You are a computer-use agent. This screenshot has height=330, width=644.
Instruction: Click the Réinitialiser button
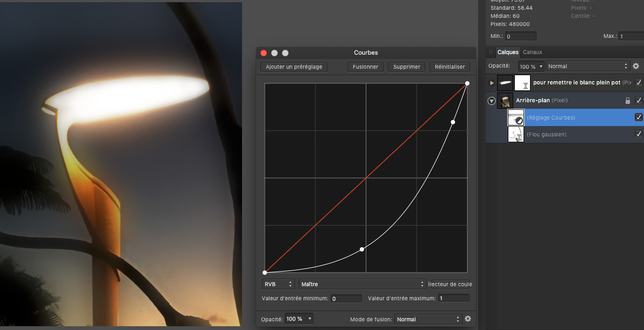[450, 67]
